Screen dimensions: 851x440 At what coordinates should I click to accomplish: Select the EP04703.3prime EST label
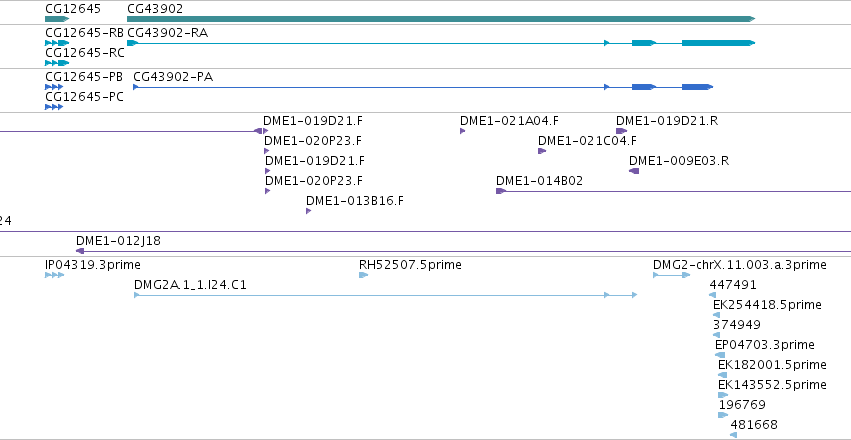click(765, 345)
